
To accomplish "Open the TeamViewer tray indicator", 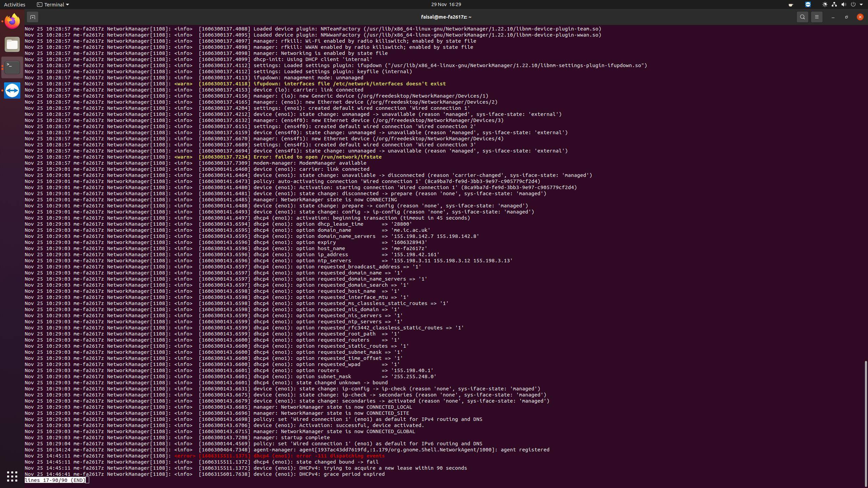I will coord(808,4).
